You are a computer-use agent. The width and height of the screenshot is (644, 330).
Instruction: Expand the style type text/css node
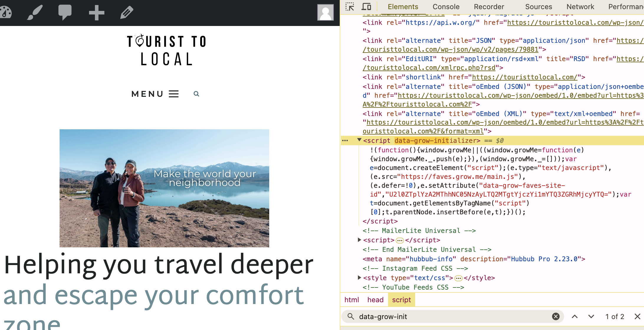click(x=359, y=277)
